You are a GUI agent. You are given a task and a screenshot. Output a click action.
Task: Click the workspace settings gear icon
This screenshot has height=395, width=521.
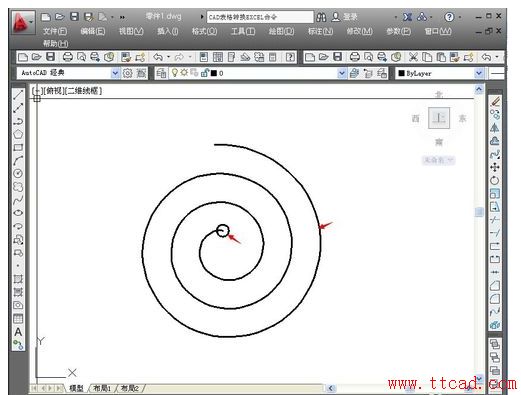pos(128,73)
